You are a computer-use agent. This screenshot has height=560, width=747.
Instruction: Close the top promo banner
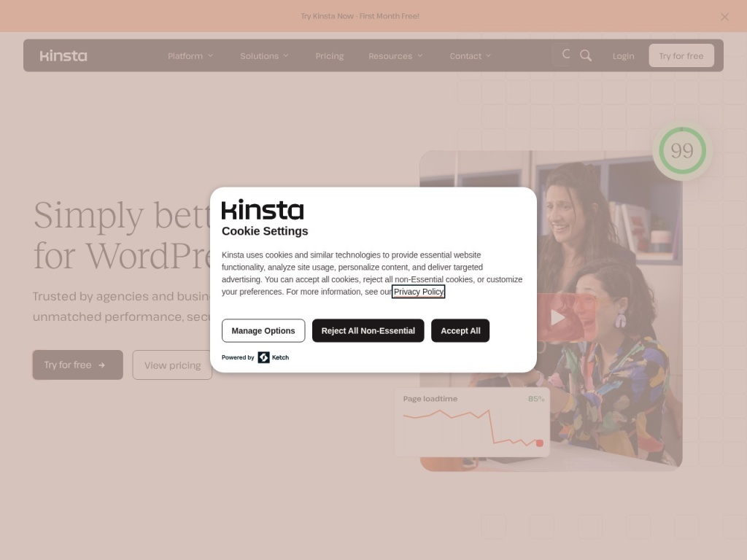click(724, 17)
